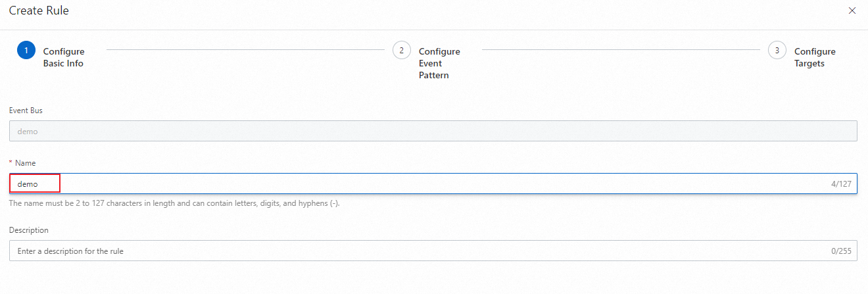Go to Configure Event Pattern step
868x294 pixels.
pos(439,63)
